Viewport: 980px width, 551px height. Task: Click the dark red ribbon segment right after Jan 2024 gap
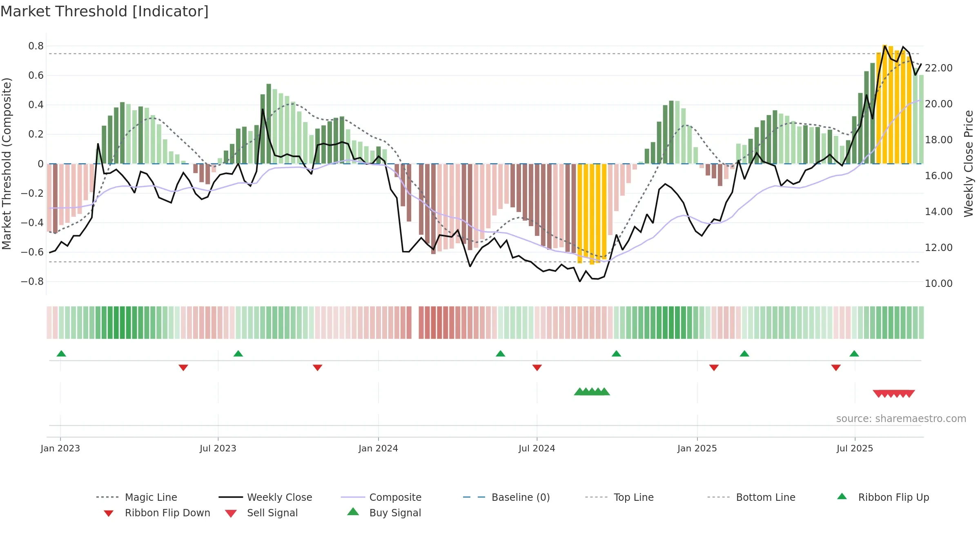coord(421,322)
